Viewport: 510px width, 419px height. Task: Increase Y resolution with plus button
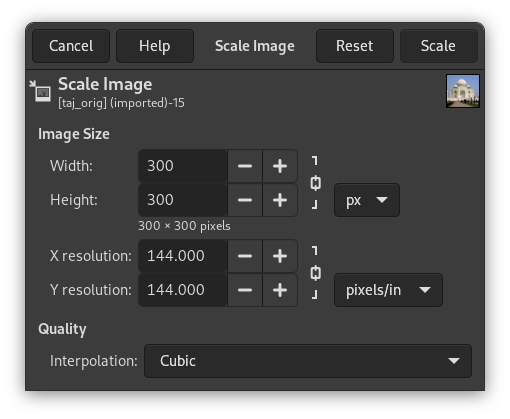pyautogui.click(x=280, y=290)
